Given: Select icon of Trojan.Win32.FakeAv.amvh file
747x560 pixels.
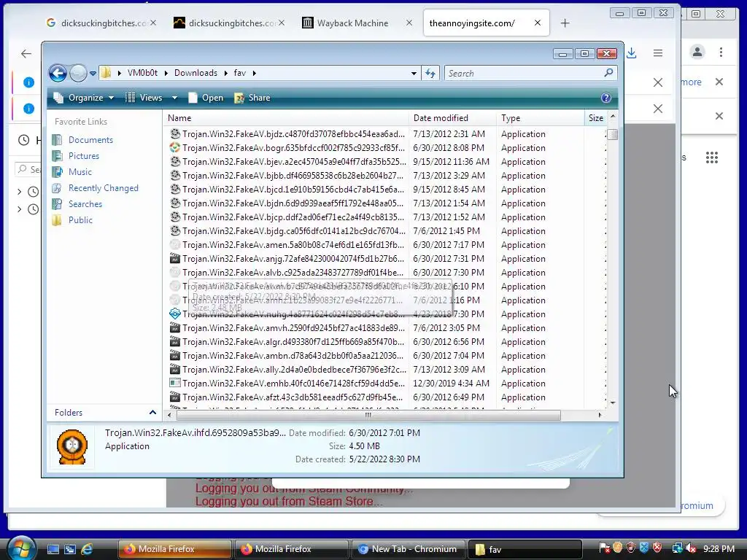Looking at the screenshot, I should 175,327.
